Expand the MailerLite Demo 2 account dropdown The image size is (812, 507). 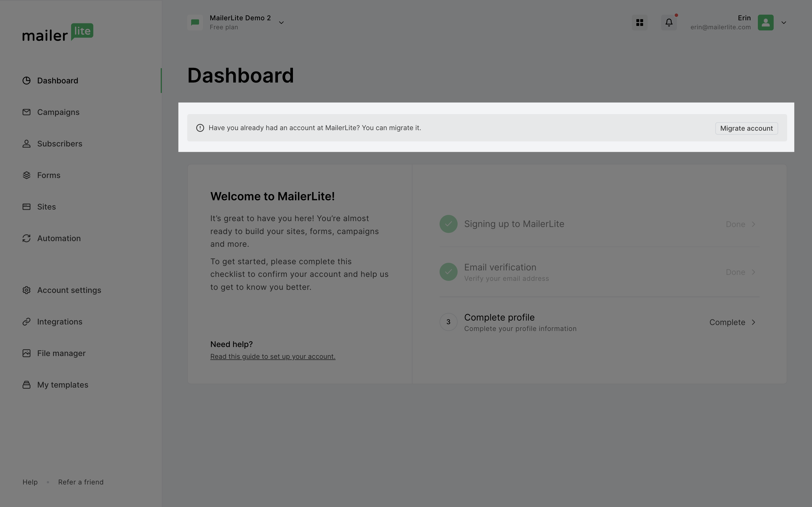[281, 22]
